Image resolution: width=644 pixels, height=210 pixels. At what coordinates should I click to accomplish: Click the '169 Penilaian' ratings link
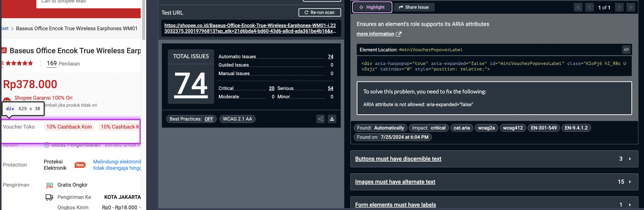(x=63, y=64)
